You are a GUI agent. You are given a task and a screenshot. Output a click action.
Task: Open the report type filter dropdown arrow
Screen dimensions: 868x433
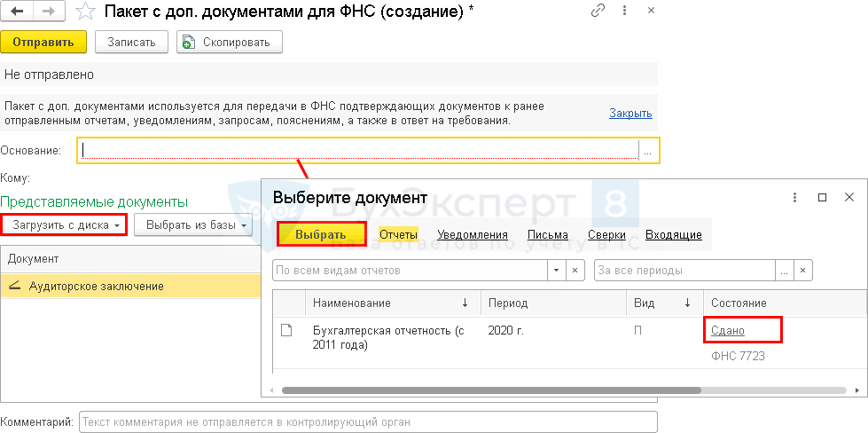pos(557,270)
